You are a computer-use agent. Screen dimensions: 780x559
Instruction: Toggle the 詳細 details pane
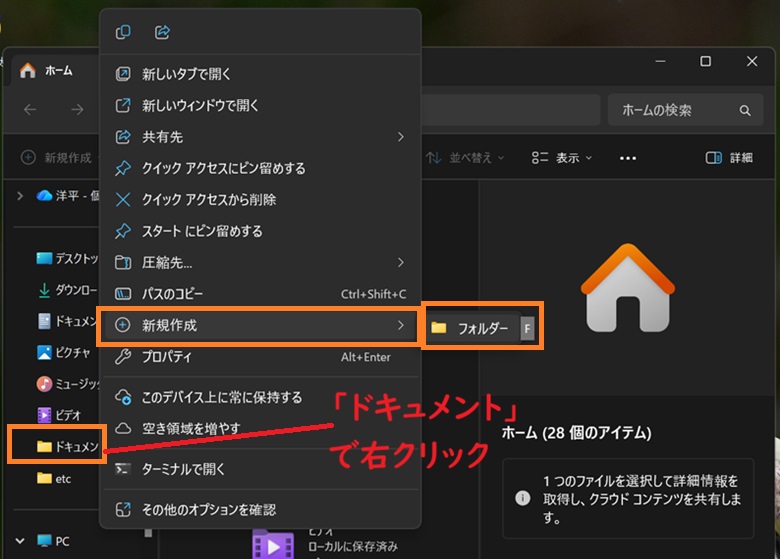(729, 158)
